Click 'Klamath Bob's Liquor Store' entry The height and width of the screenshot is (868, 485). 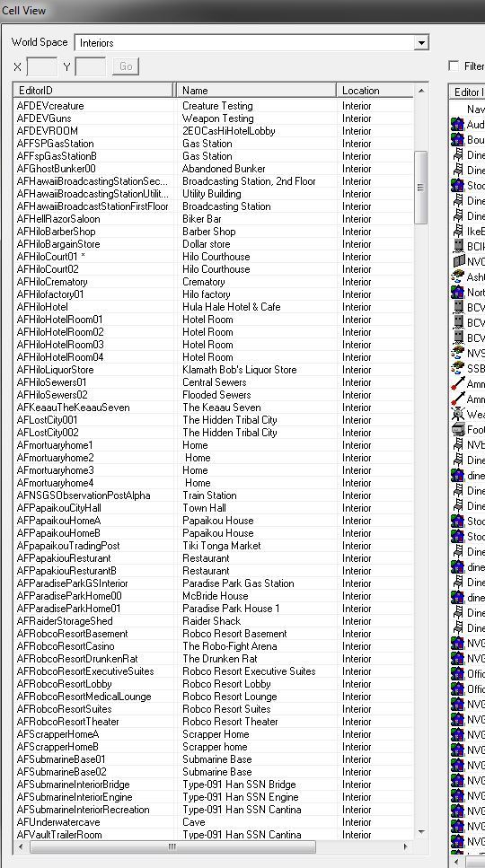tap(239, 370)
